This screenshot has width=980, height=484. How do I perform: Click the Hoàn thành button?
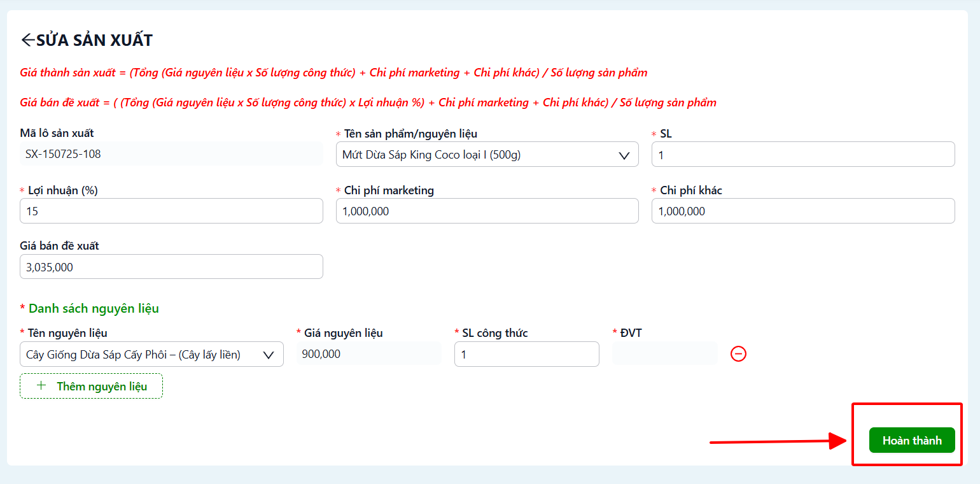pos(912,440)
